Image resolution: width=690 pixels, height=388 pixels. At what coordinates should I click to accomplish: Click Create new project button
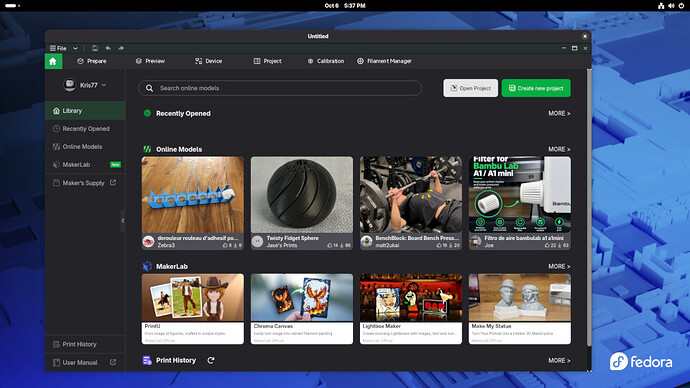click(536, 88)
